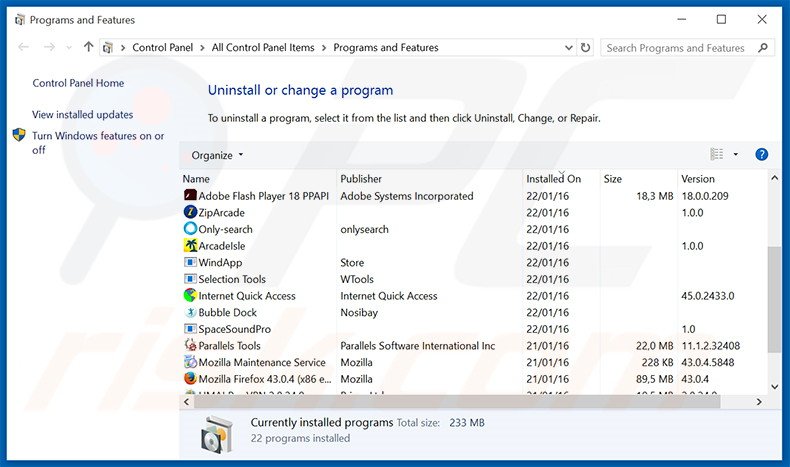Screen dimensions: 790x467
Task: Select the ArcadeIsle program name
Action: point(222,246)
